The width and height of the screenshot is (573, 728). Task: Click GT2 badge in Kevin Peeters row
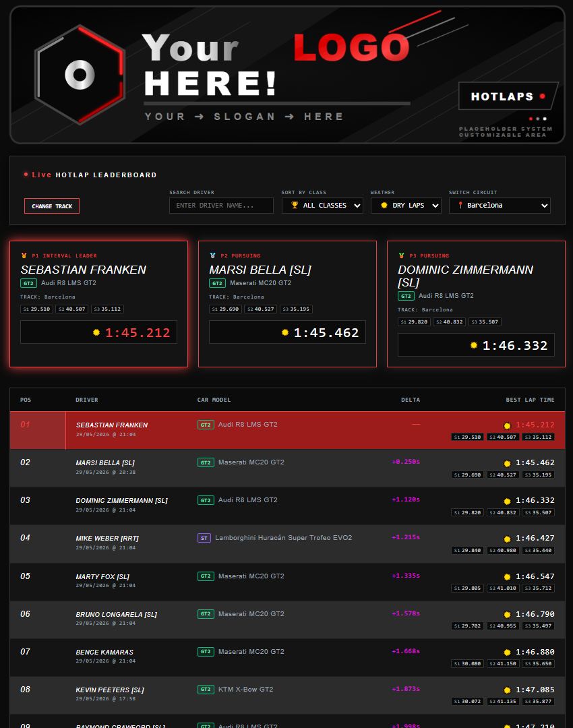[206, 690]
